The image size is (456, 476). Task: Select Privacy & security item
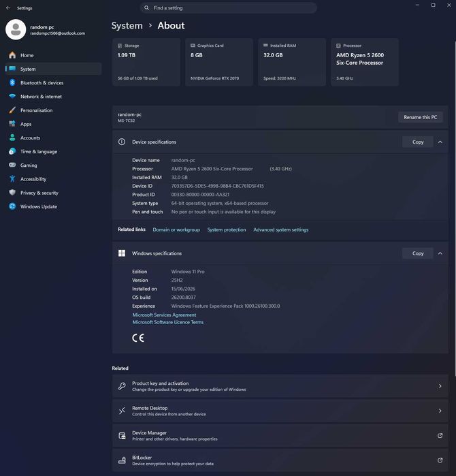pyautogui.click(x=54, y=193)
